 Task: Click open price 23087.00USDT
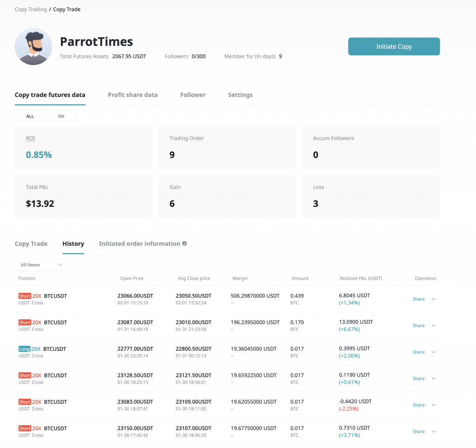click(x=135, y=323)
